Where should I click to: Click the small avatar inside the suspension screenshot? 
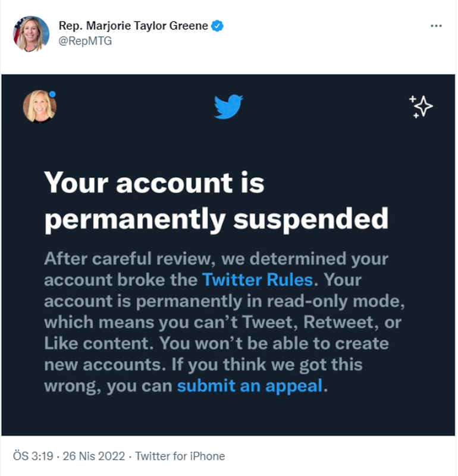[39, 106]
